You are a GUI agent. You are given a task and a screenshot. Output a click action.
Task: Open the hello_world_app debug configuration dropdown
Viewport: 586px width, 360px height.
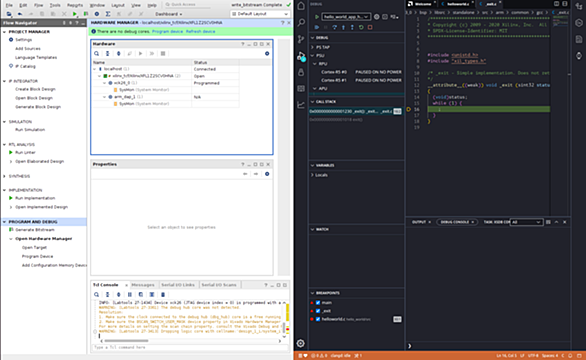(346, 17)
